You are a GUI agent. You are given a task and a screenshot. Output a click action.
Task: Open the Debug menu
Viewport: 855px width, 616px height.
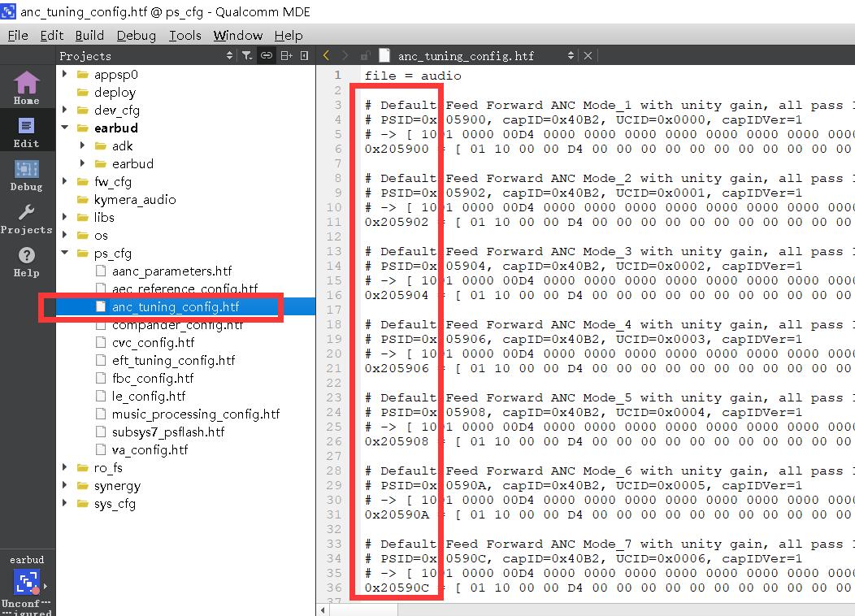(x=137, y=36)
